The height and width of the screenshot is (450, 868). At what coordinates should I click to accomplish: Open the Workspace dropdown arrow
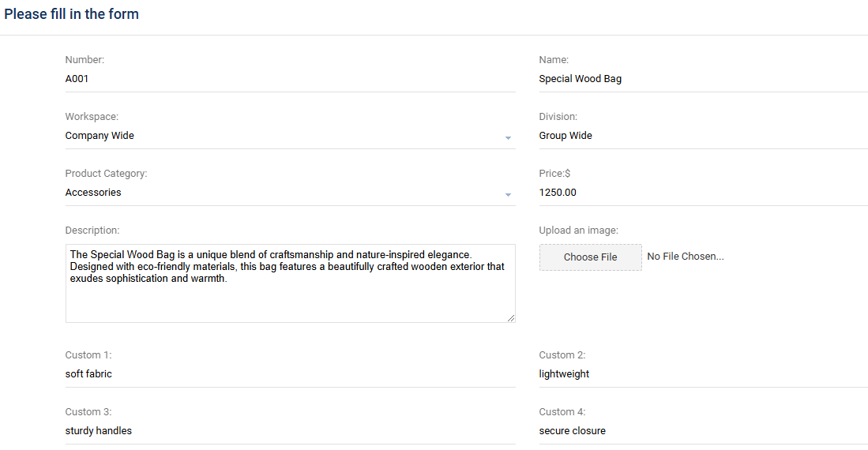(x=508, y=138)
